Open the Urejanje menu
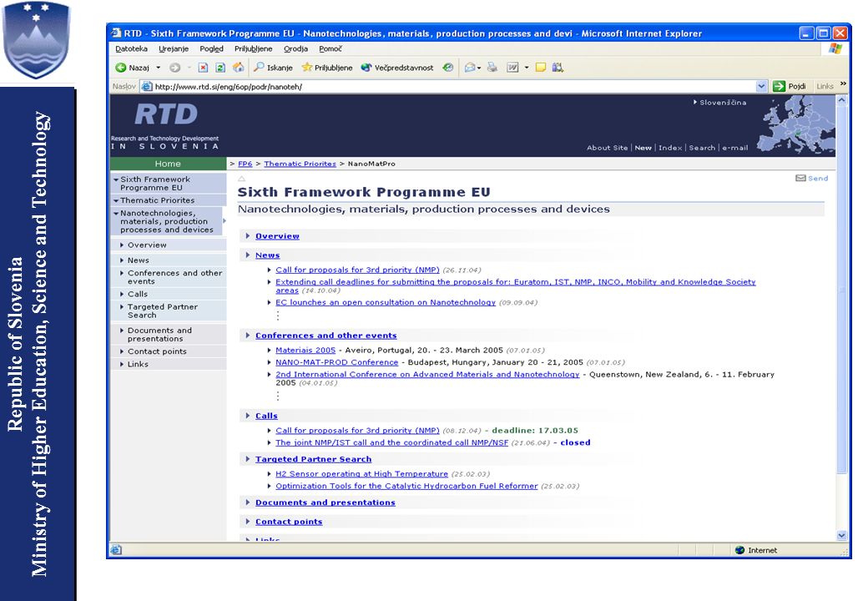The width and height of the screenshot is (868, 601). pyautogui.click(x=174, y=48)
